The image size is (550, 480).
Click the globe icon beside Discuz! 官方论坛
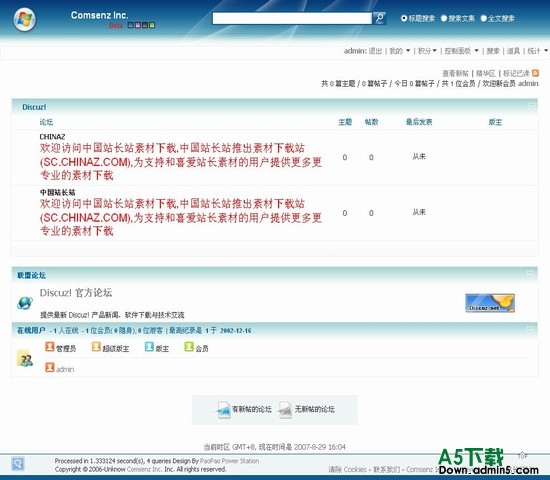pos(25,302)
